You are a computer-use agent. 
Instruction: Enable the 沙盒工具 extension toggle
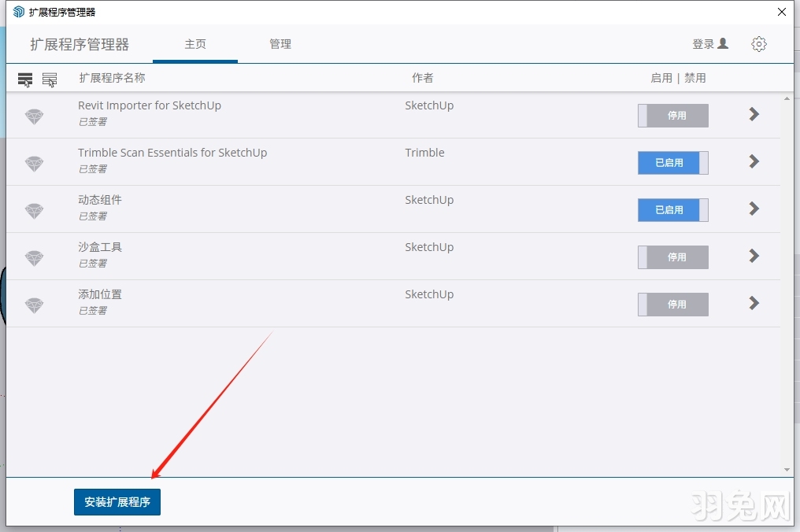tap(672, 257)
